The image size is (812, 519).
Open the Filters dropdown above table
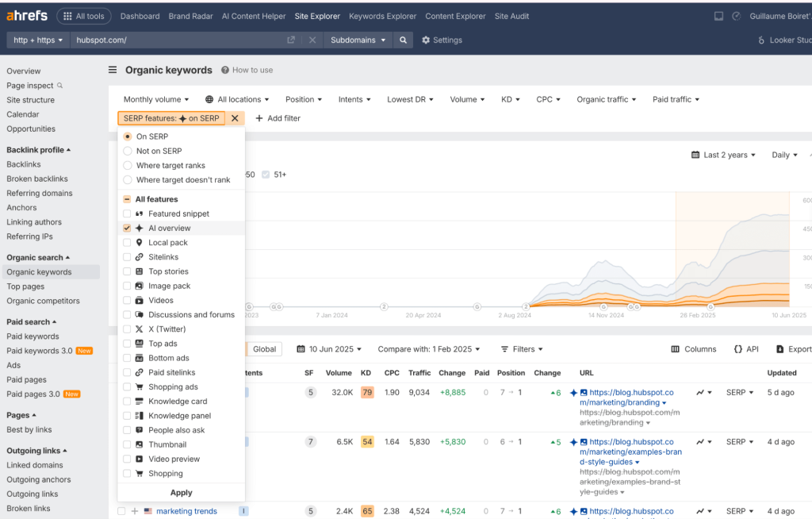pos(522,349)
